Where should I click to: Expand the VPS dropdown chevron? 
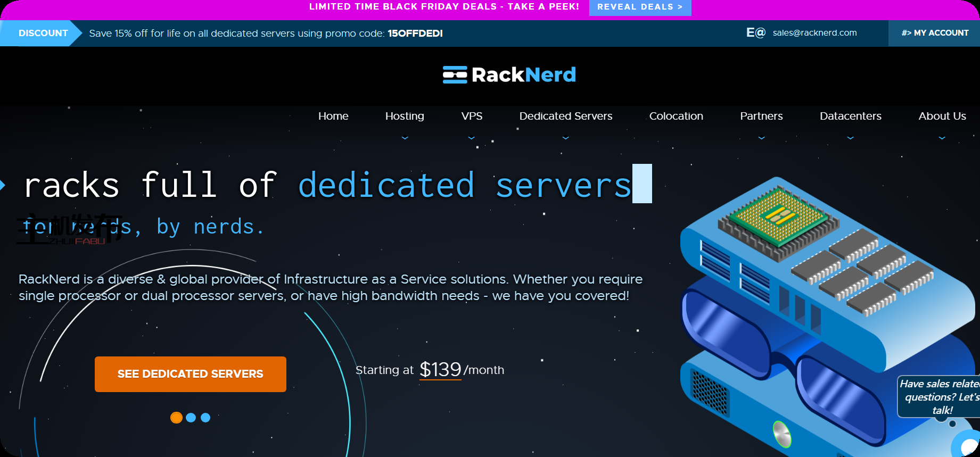(x=471, y=138)
